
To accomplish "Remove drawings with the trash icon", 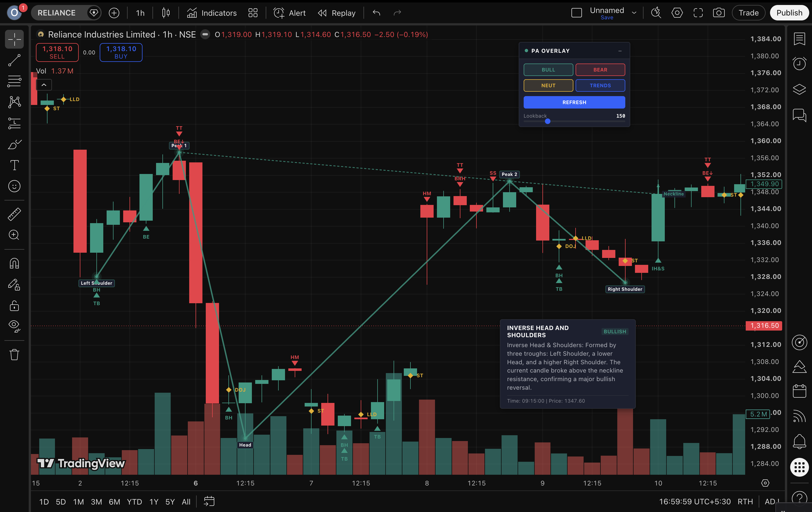I will click(x=14, y=355).
